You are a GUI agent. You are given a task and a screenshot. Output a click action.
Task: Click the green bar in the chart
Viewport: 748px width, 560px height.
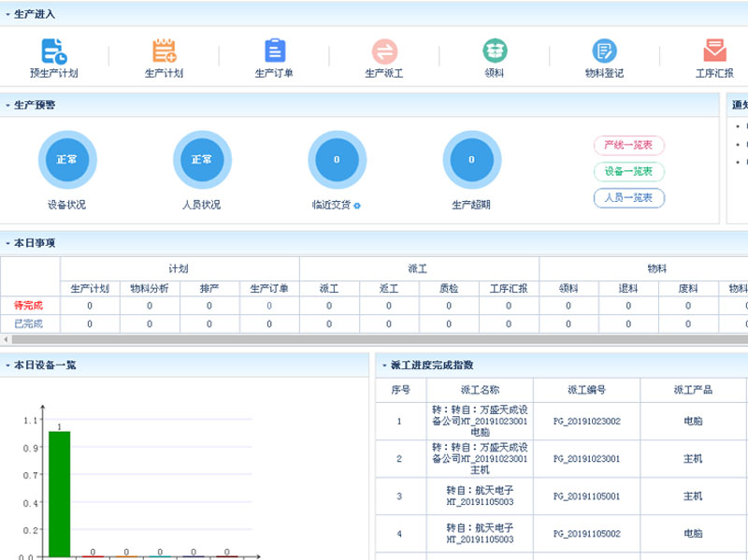(59, 494)
